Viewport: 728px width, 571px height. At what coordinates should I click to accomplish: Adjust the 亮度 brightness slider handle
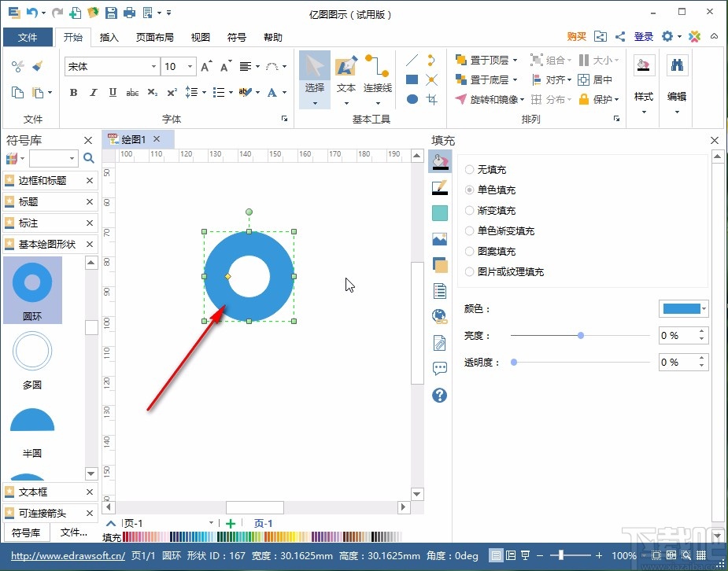pos(581,335)
